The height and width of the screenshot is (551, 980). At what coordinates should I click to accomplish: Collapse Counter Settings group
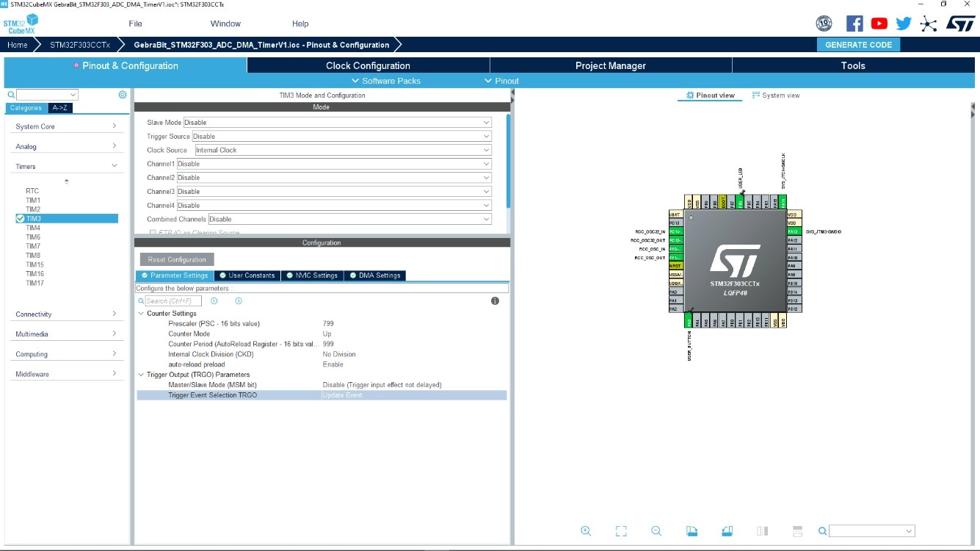[142, 314]
